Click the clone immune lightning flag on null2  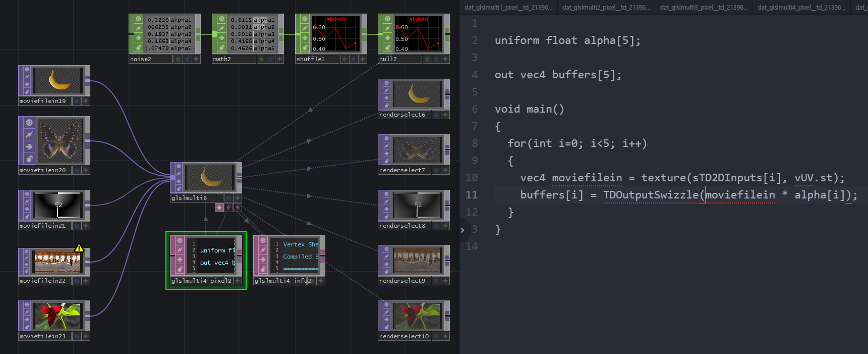click(387, 28)
